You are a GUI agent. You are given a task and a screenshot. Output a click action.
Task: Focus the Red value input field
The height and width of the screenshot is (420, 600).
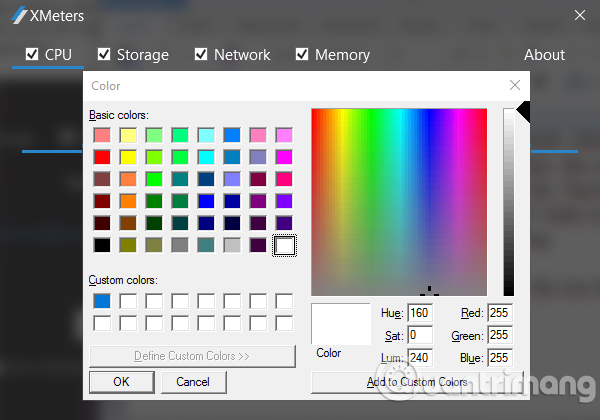(500, 313)
